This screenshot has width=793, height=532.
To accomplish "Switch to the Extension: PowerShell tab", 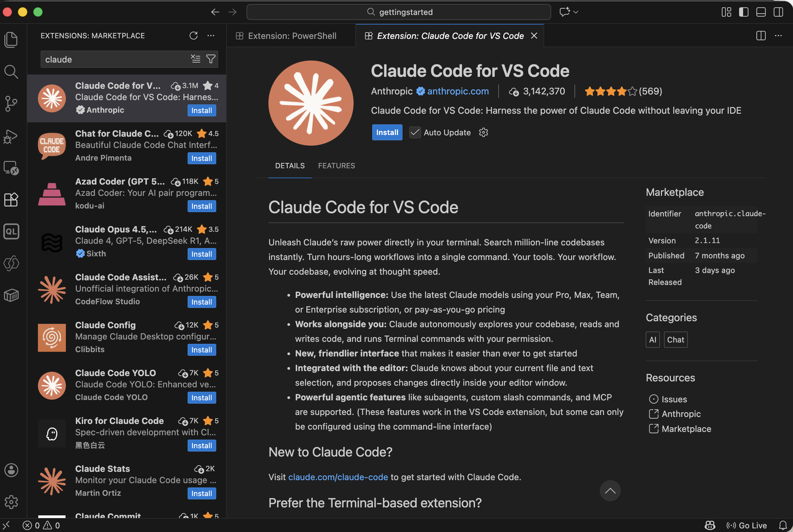I will click(x=291, y=36).
